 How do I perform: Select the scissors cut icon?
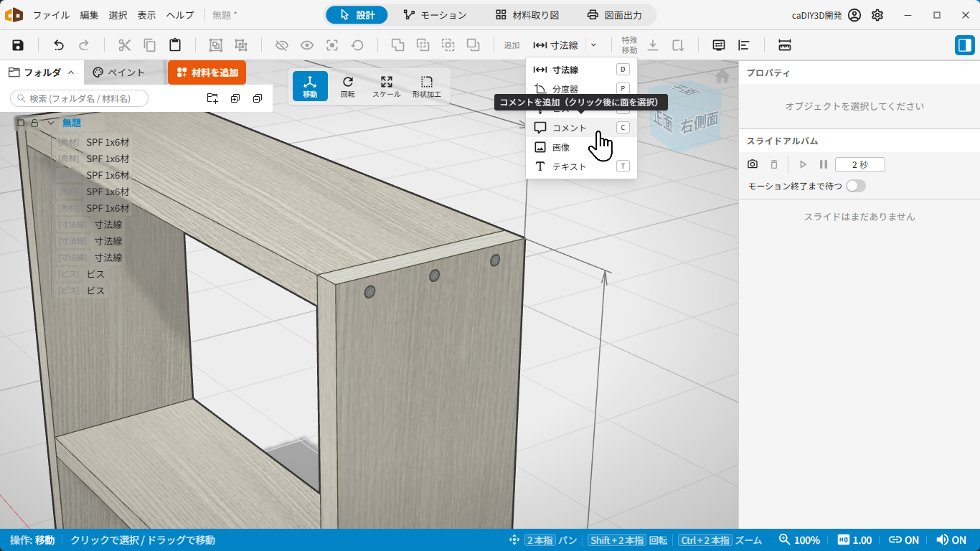coord(125,45)
